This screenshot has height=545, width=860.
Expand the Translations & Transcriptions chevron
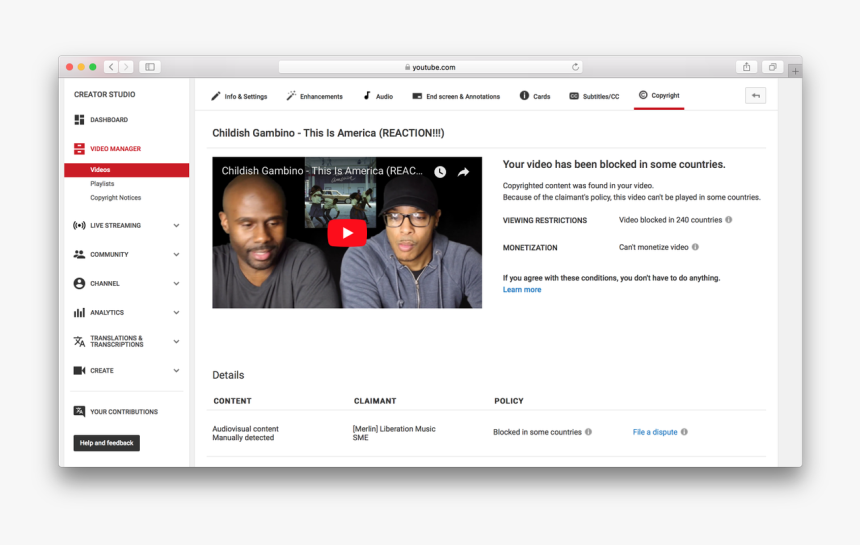click(176, 341)
